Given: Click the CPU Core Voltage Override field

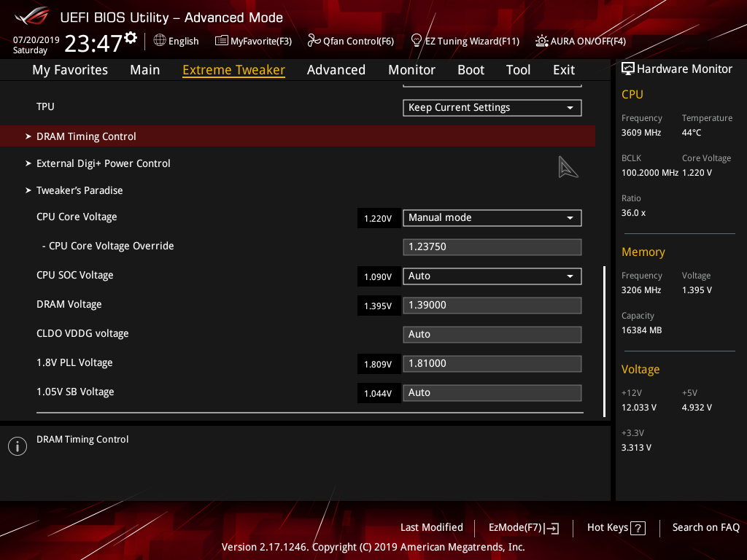Looking at the screenshot, I should click(x=492, y=246).
